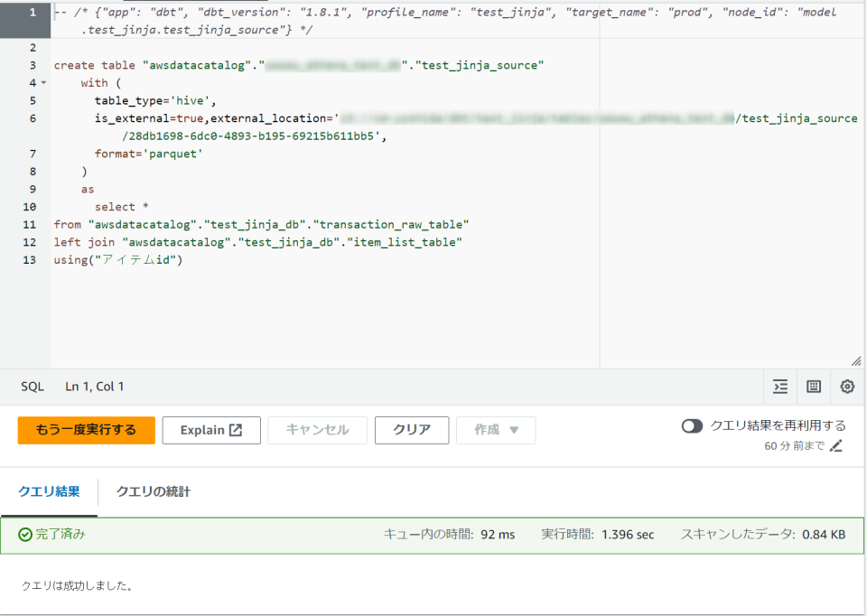The image size is (867, 616).
Task: Switch to クエリ結果 tab
Action: [x=49, y=491]
